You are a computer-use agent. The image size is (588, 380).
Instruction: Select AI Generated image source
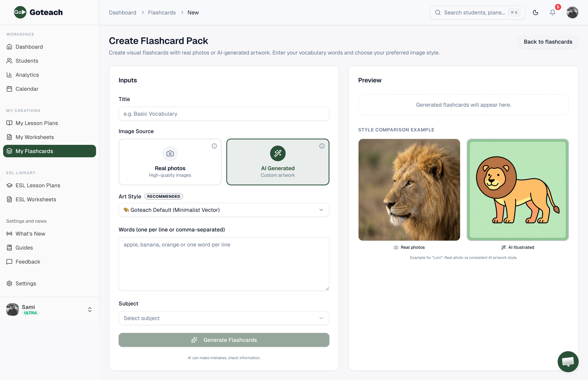[x=278, y=162]
